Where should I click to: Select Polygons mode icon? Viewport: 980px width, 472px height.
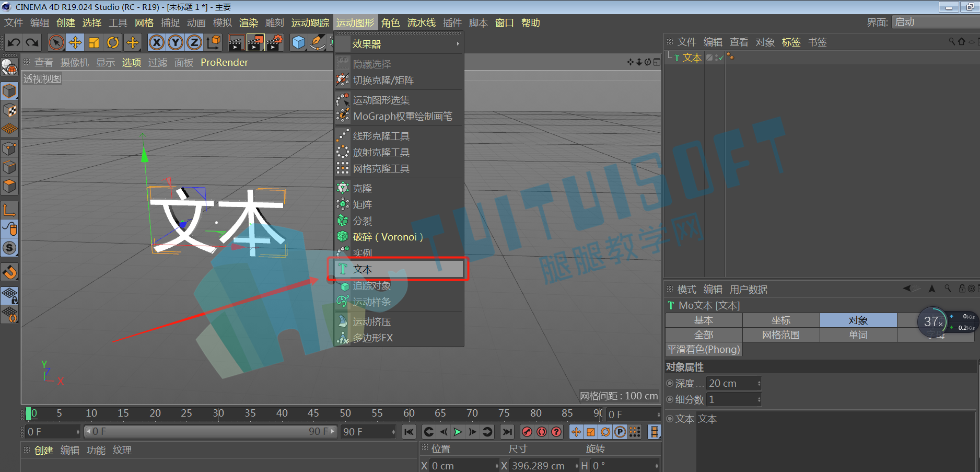9,186
